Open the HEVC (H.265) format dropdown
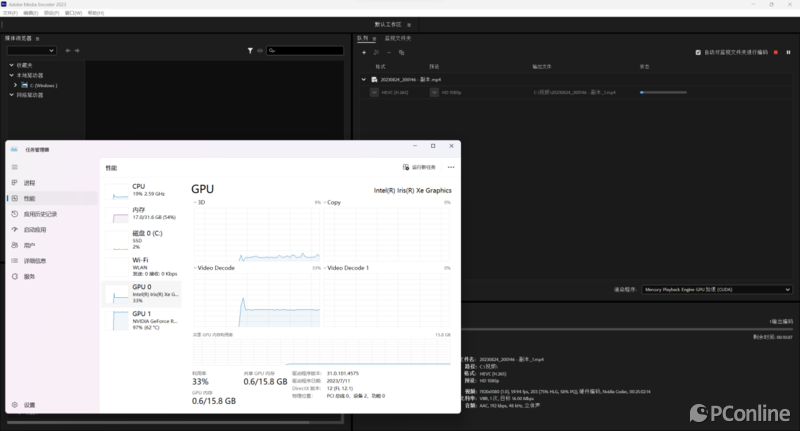The image size is (800, 431). pos(374,92)
